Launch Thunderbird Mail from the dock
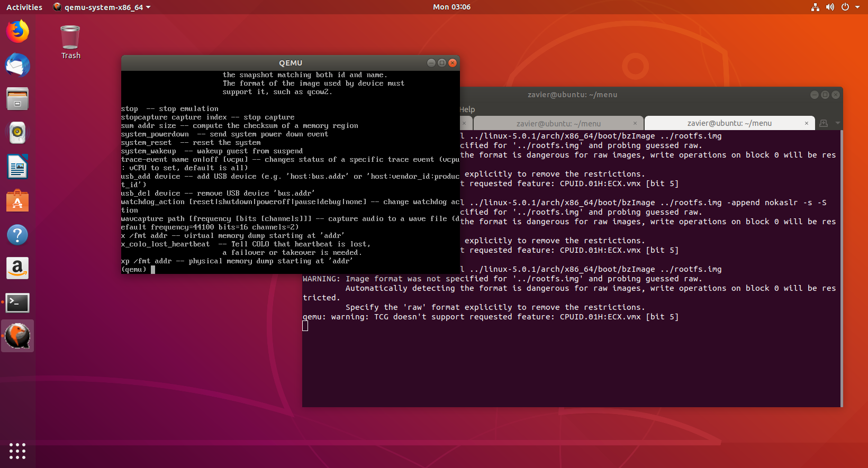Image resolution: width=868 pixels, height=468 pixels. coord(17,66)
